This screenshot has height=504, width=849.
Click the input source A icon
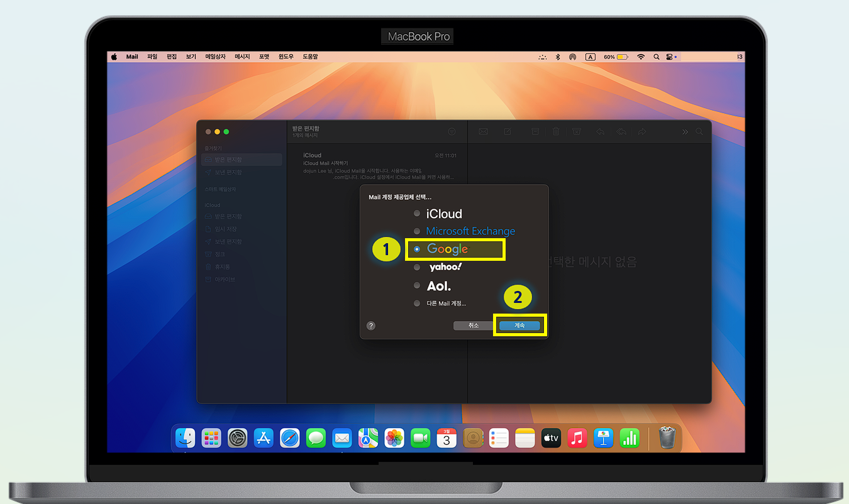591,57
